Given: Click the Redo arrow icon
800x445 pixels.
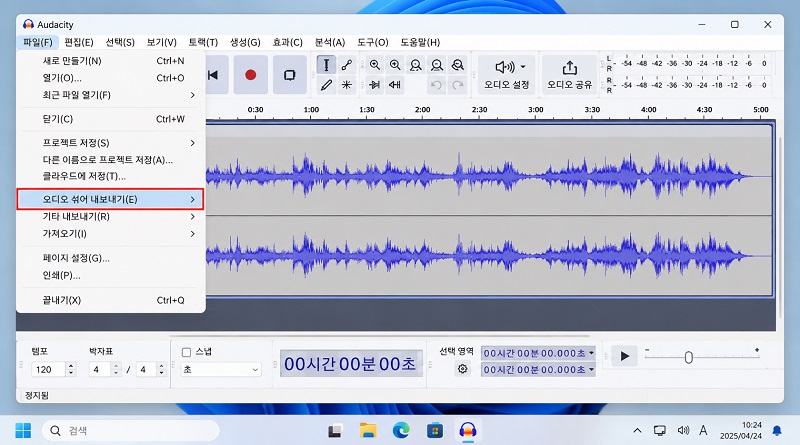Looking at the screenshot, I should tap(458, 85).
